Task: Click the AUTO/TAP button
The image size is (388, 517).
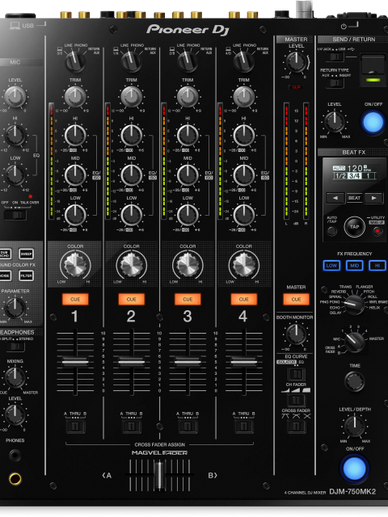Action: (x=332, y=231)
